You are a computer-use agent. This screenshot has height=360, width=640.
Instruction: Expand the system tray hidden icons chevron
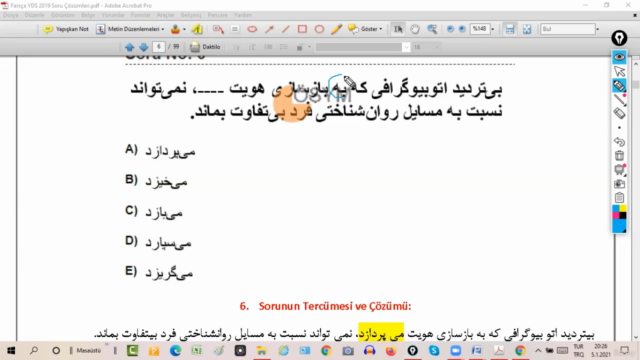click(538, 351)
